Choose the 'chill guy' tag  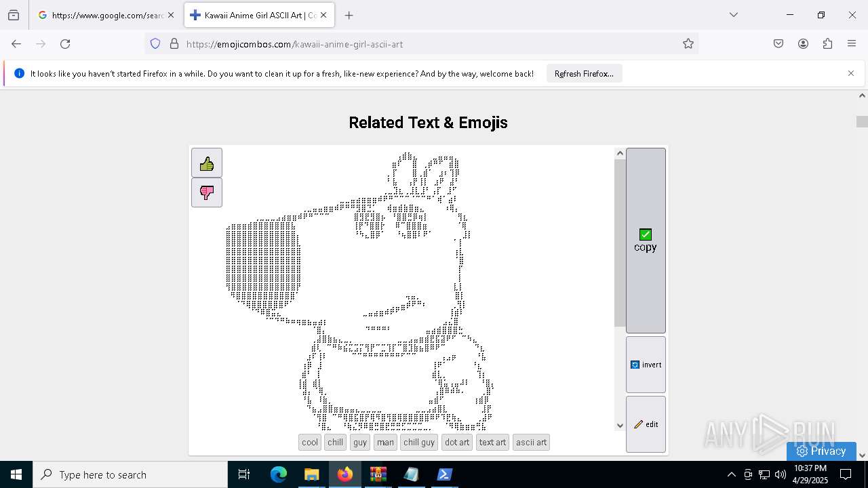click(419, 443)
